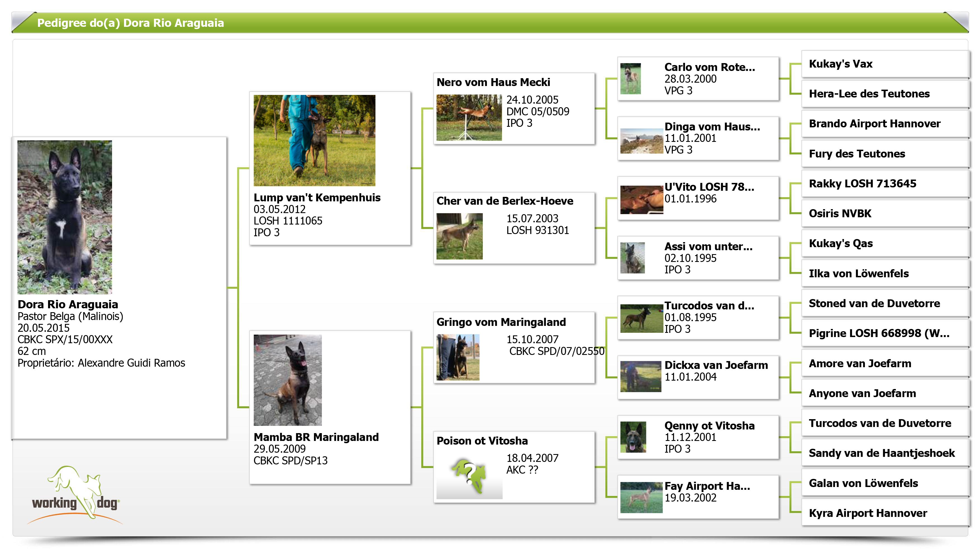Open Gringo vom Maringaland name link
Image resolution: width=980 pixels, height=549 pixels.
[x=501, y=322]
